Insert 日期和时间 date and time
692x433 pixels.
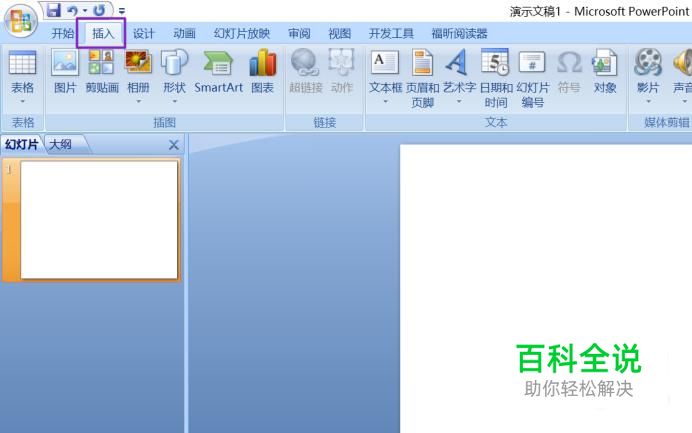(x=496, y=79)
